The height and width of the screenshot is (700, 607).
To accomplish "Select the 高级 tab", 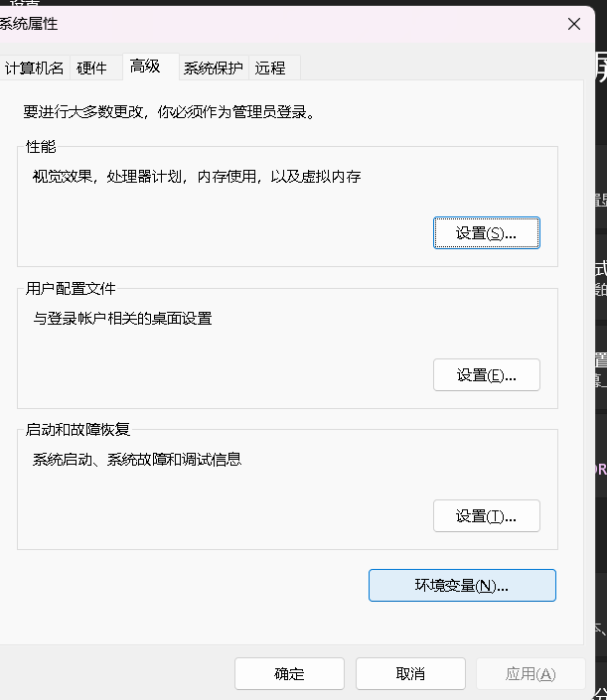I will (151, 67).
